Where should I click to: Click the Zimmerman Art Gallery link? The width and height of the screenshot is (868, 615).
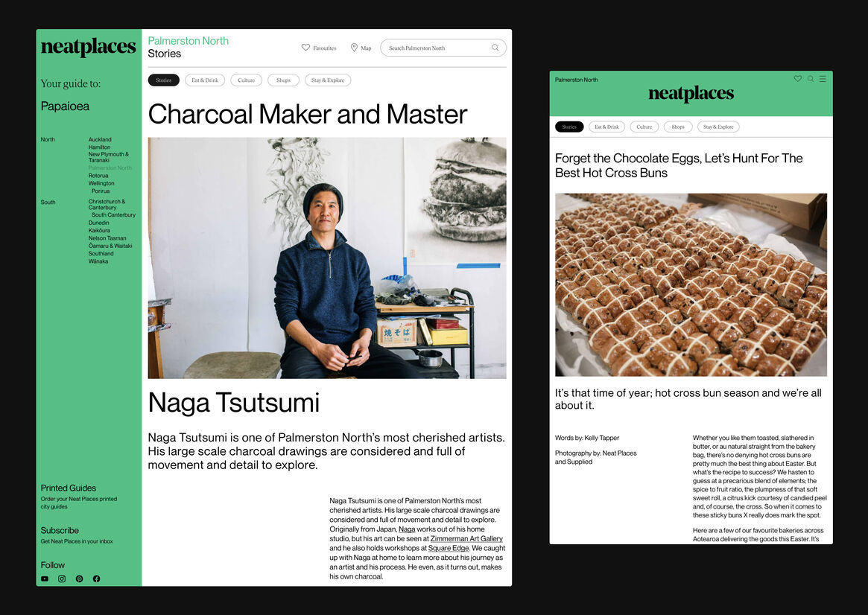(x=466, y=538)
